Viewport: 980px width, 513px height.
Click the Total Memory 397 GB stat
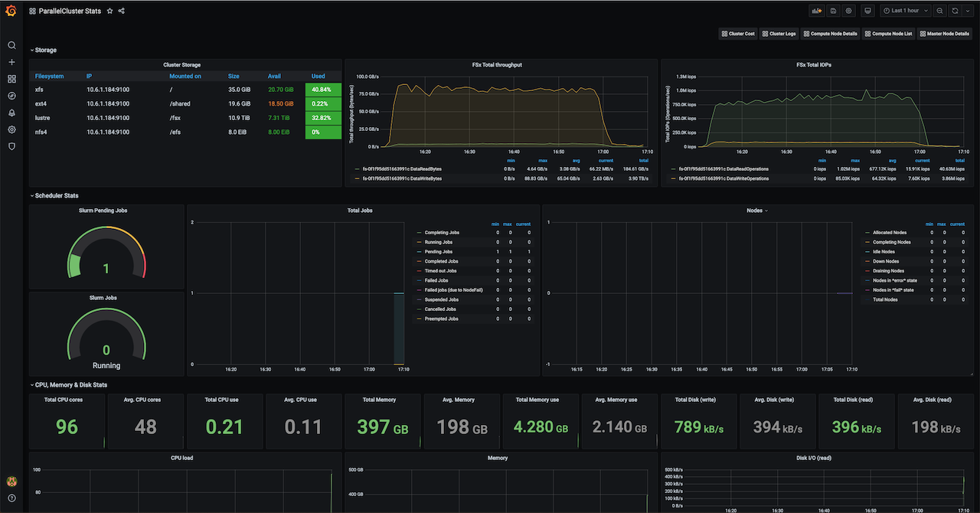click(x=383, y=426)
